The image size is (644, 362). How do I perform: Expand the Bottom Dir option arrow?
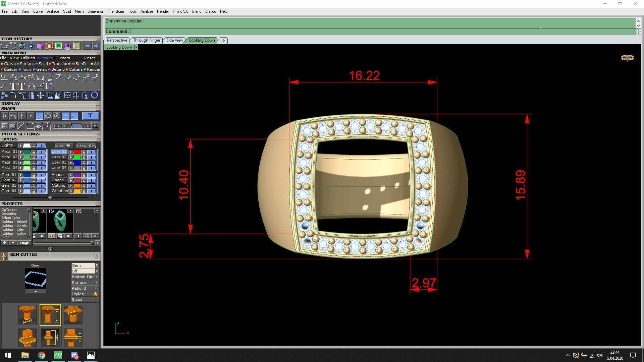97,277
